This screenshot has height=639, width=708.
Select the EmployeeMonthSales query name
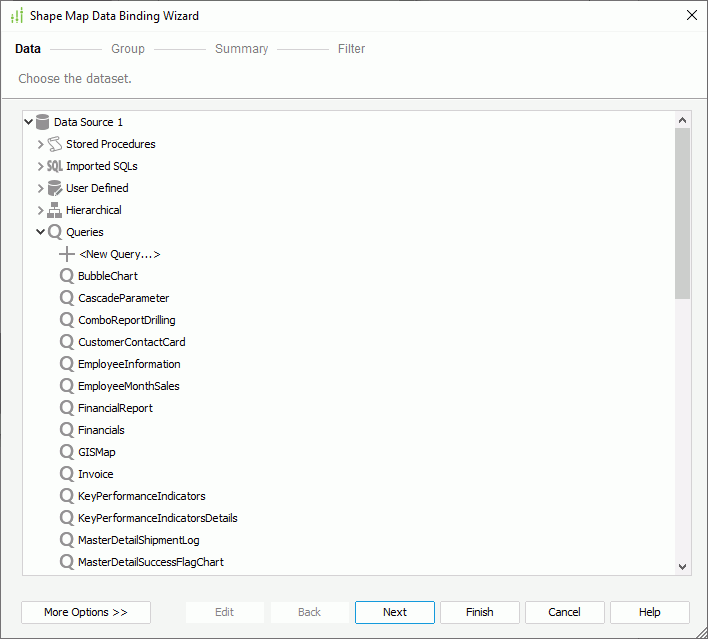pyautogui.click(x=129, y=386)
